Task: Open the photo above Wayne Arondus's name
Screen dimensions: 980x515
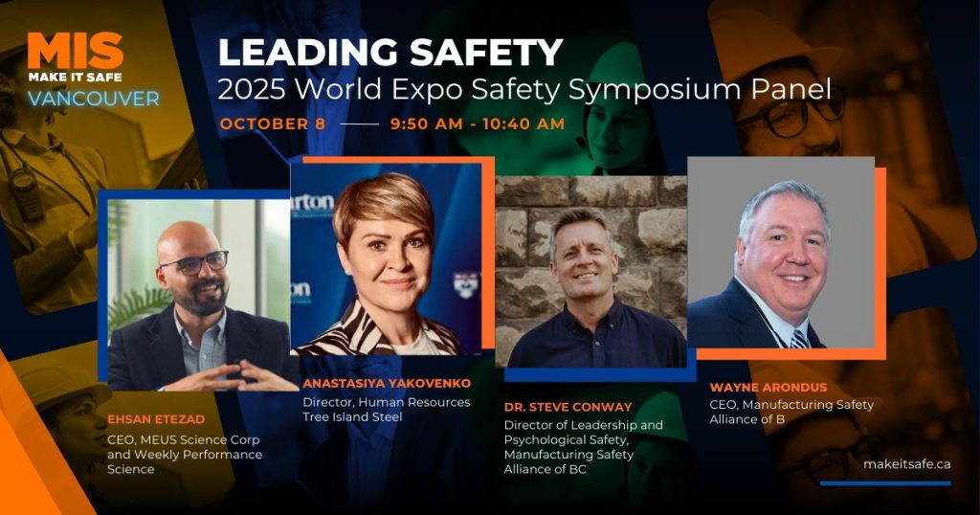Action: pyautogui.click(x=780, y=253)
